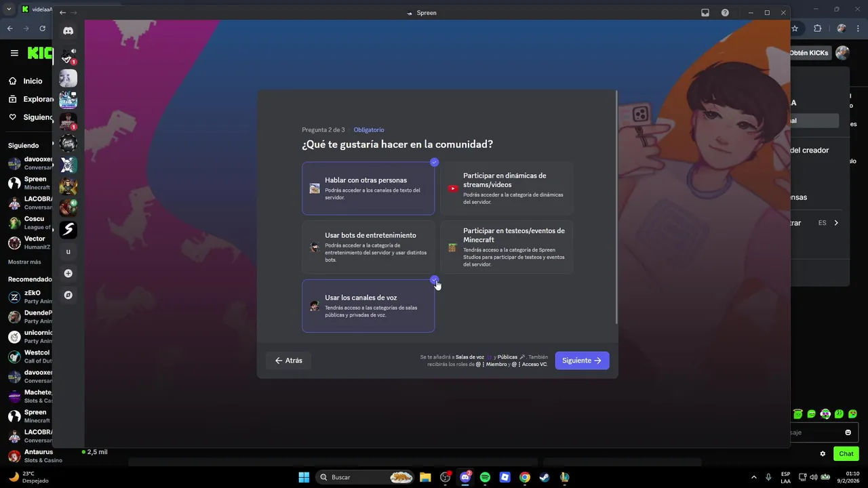This screenshot has height=488, width=868.
Task: Open Discord direct messages home icon
Action: 68,31
